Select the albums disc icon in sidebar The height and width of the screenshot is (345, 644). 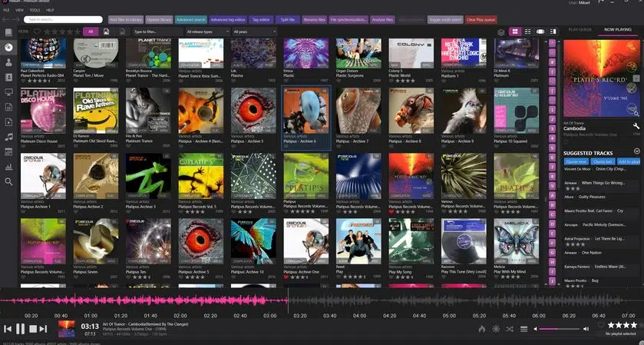click(8, 48)
